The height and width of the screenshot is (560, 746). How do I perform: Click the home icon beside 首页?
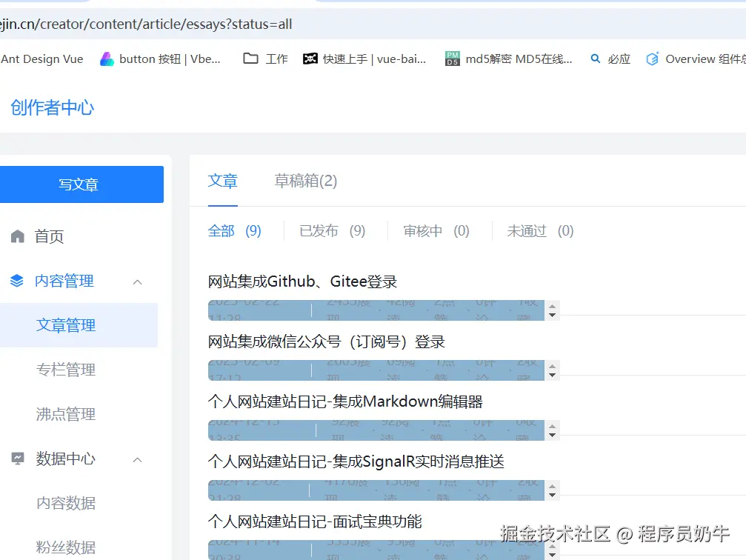point(19,236)
